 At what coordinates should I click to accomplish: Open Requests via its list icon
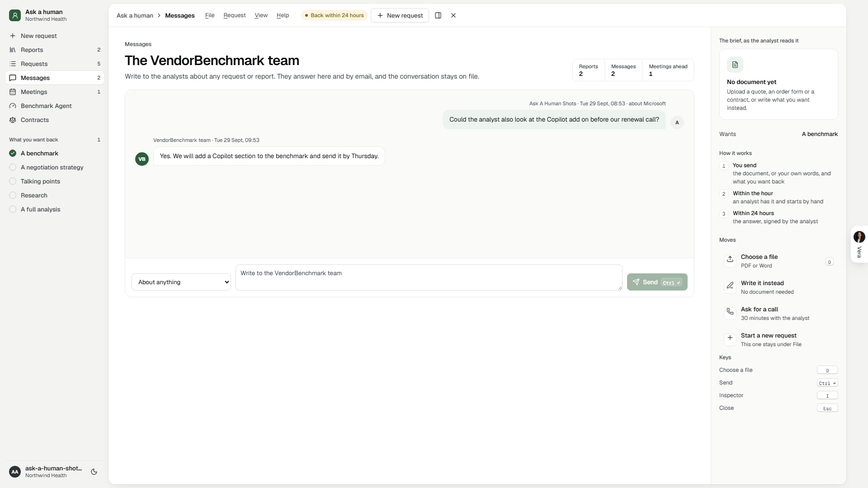pos(13,64)
